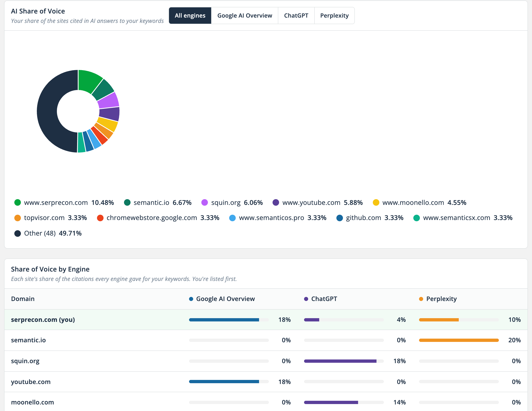Image resolution: width=532 pixels, height=411 pixels.
Task: Switch to the Google AI Overview tab
Action: 245,16
